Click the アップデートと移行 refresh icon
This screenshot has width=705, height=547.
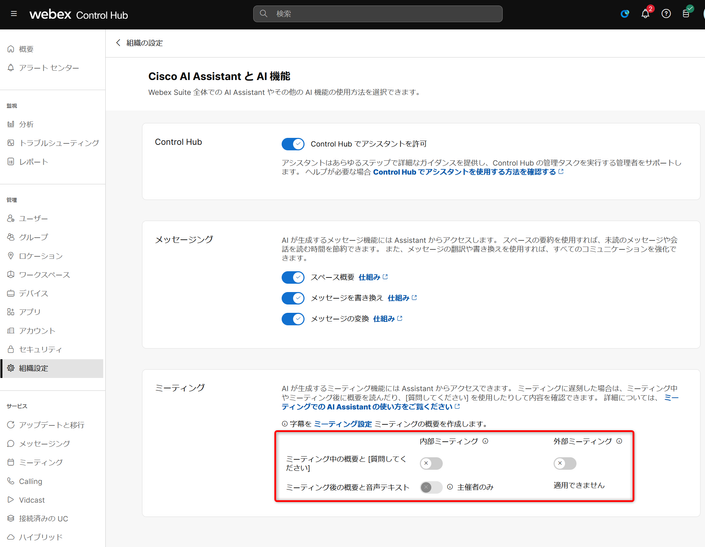click(11, 424)
